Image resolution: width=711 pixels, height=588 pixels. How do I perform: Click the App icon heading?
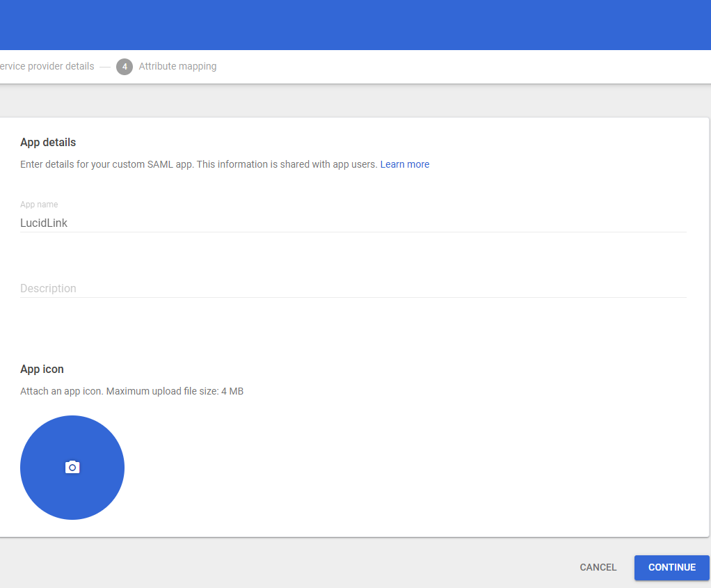click(42, 370)
